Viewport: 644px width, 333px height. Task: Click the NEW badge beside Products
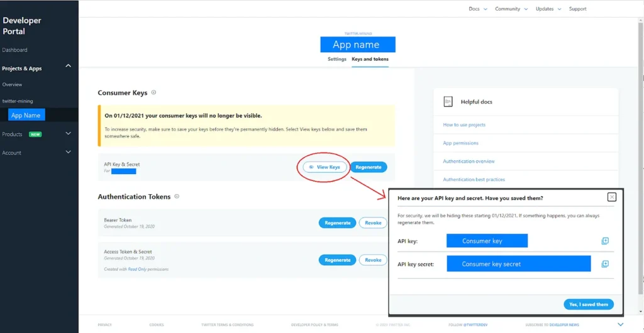[35, 134]
